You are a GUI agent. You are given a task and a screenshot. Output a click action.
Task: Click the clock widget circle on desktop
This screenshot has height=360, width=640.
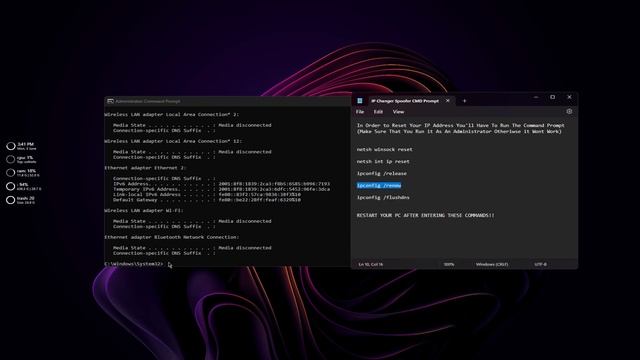(x=11, y=146)
